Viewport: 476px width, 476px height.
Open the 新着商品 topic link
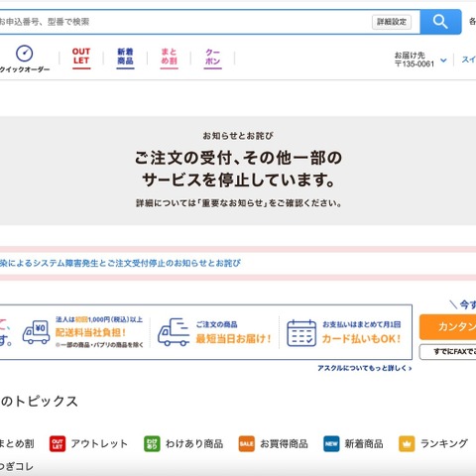pos(364,443)
